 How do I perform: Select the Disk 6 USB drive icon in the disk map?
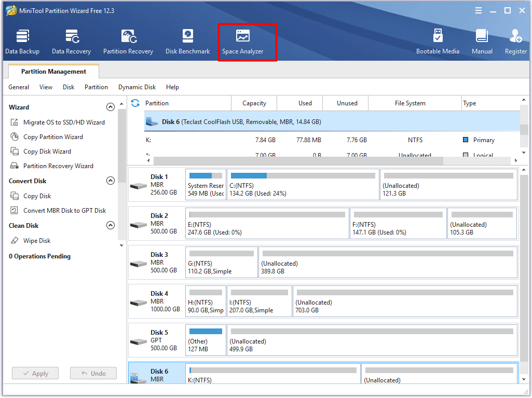[x=139, y=378]
